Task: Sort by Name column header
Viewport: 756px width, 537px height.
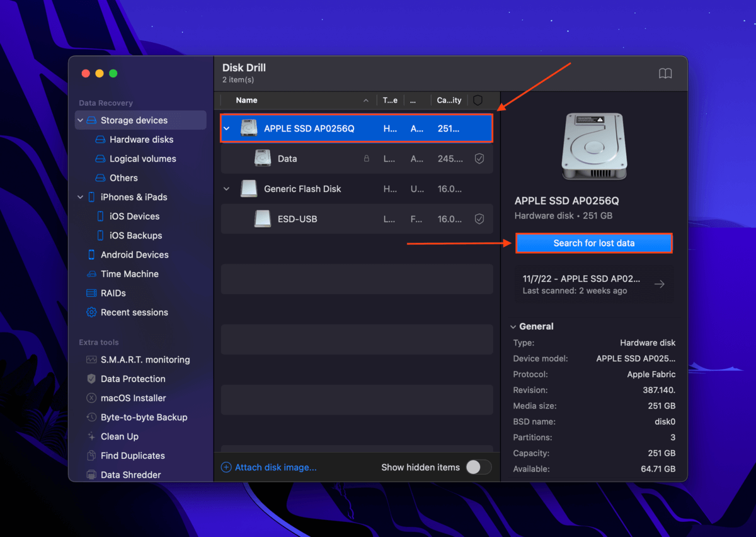Action: point(246,100)
